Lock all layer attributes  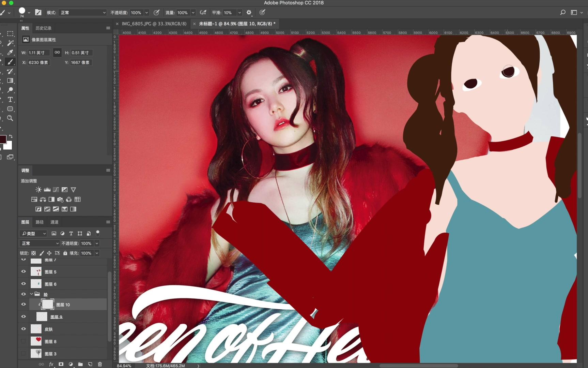point(65,253)
